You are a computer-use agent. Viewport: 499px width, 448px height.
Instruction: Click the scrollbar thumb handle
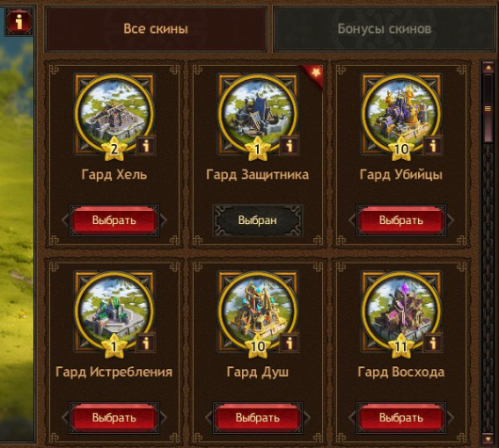488,109
